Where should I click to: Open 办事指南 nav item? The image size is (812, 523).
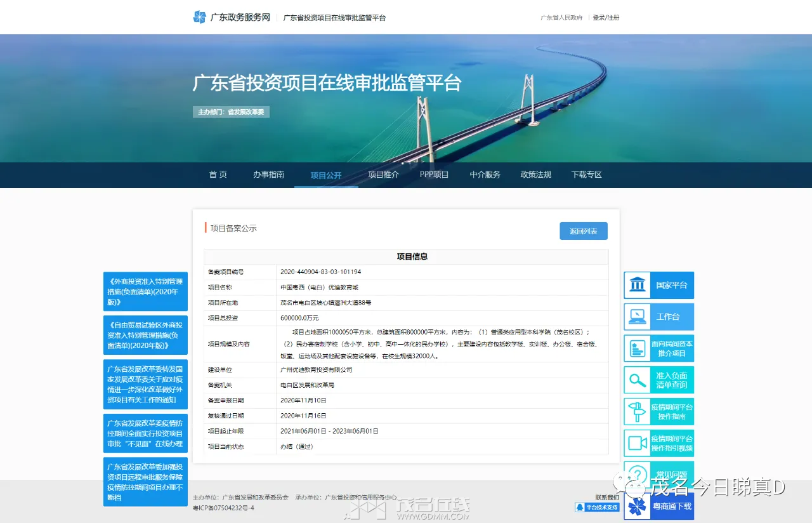click(268, 175)
